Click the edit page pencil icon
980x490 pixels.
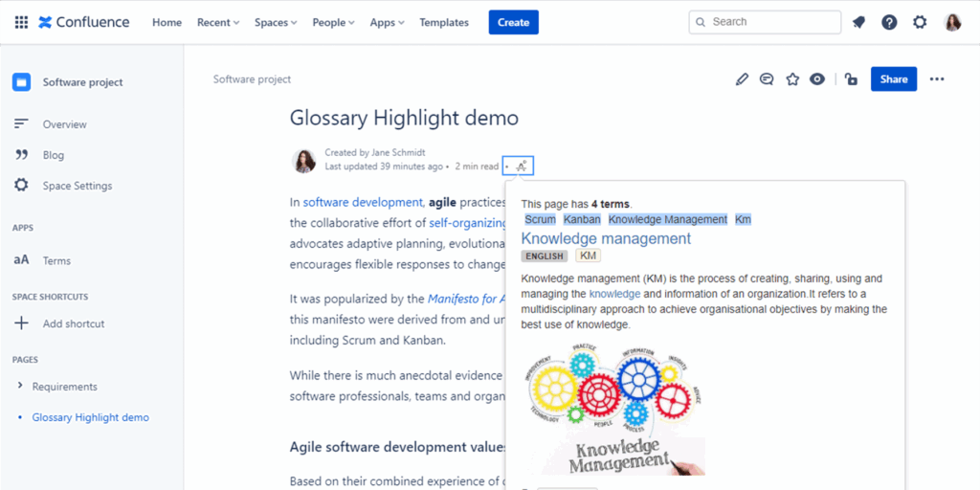click(742, 79)
